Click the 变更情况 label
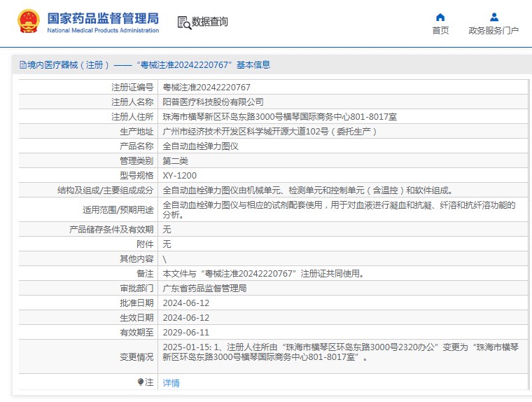The height and width of the screenshot is (402, 532). pyautogui.click(x=136, y=357)
